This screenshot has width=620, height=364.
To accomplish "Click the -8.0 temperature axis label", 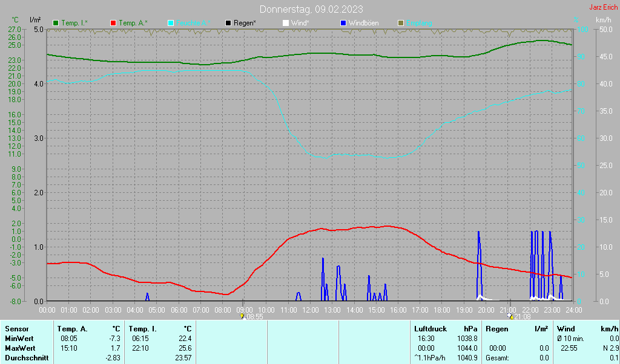I will tap(15, 302).
